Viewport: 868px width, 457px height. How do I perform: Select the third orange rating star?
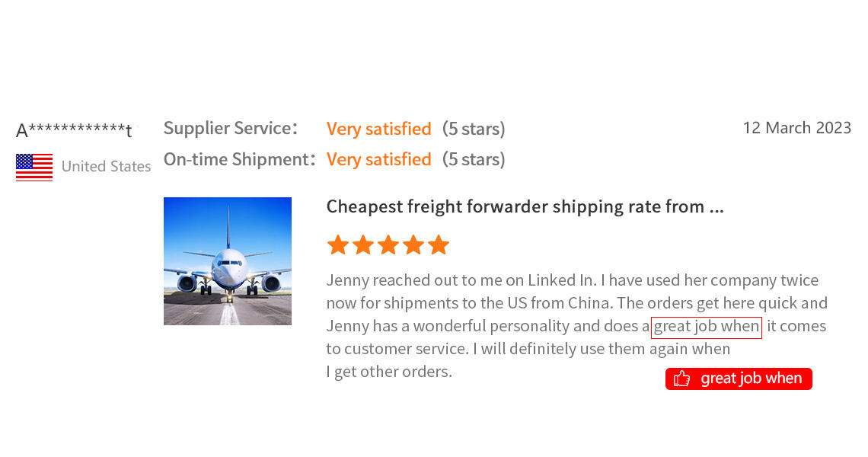tap(388, 245)
